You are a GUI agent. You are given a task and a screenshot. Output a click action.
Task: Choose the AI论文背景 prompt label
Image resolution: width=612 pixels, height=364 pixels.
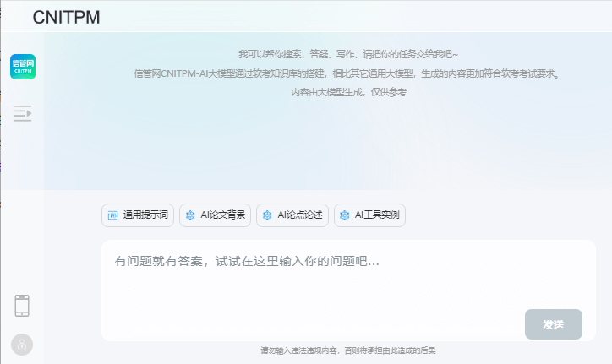click(223, 215)
